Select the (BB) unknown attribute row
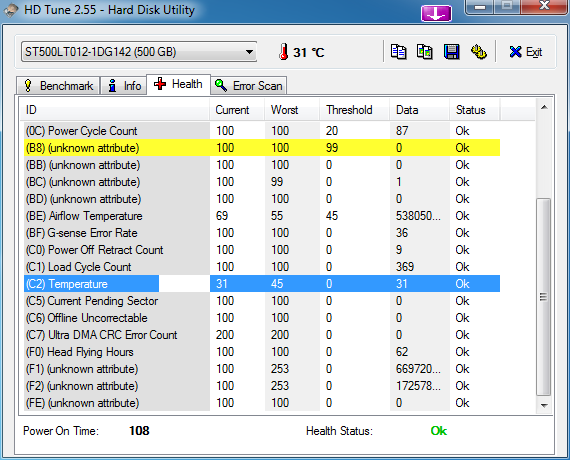Viewport: 570px width, 460px height. [x=262, y=165]
